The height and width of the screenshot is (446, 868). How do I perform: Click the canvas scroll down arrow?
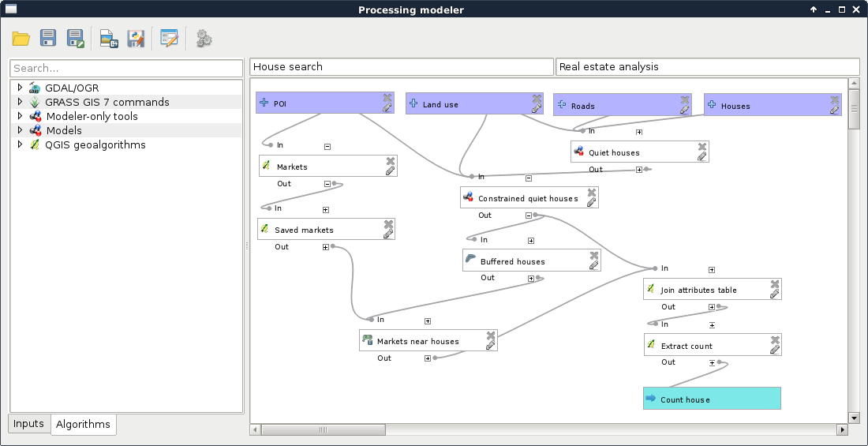click(854, 418)
